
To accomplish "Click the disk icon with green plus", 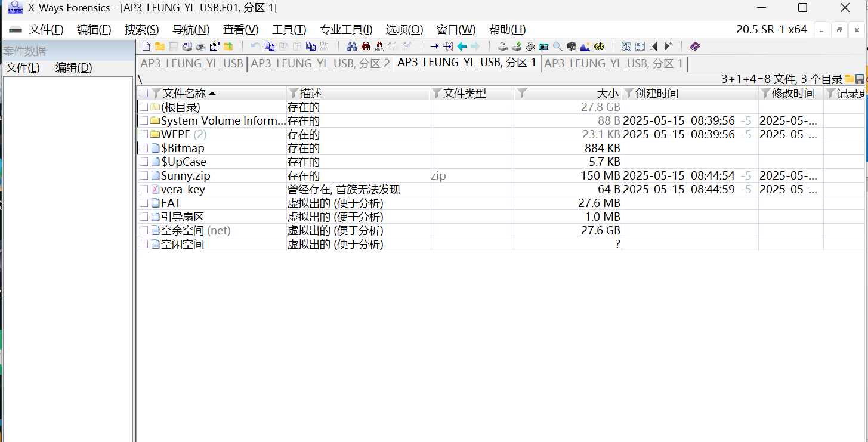I will [517, 47].
